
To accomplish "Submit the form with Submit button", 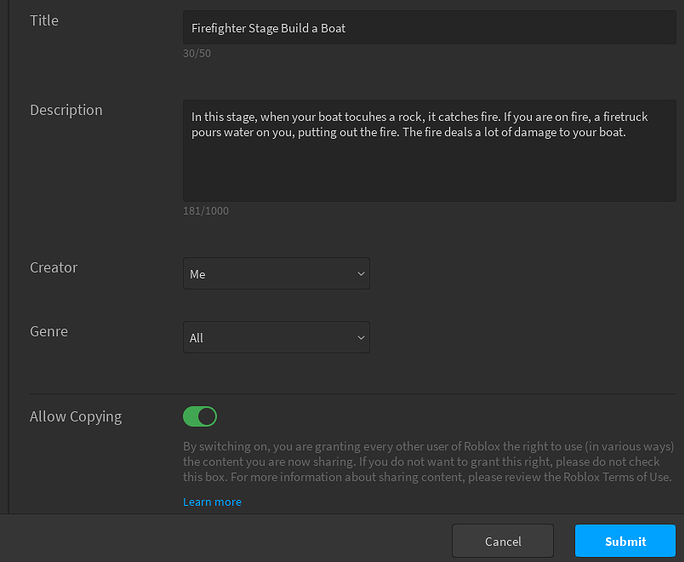I will [625, 541].
